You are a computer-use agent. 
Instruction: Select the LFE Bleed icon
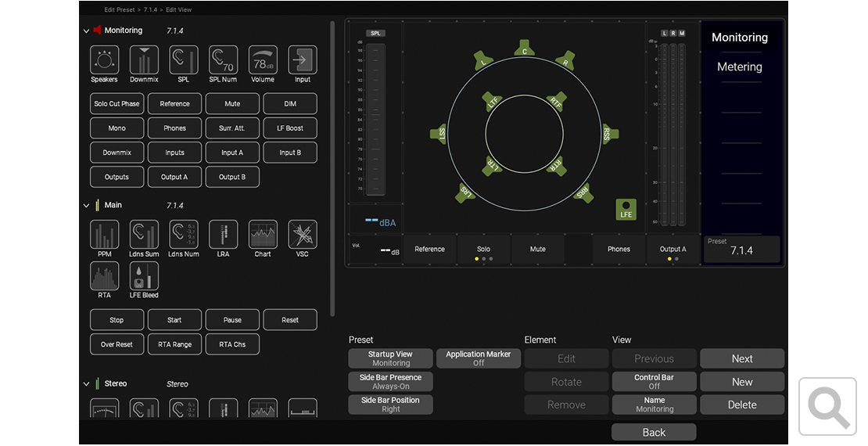click(x=144, y=276)
